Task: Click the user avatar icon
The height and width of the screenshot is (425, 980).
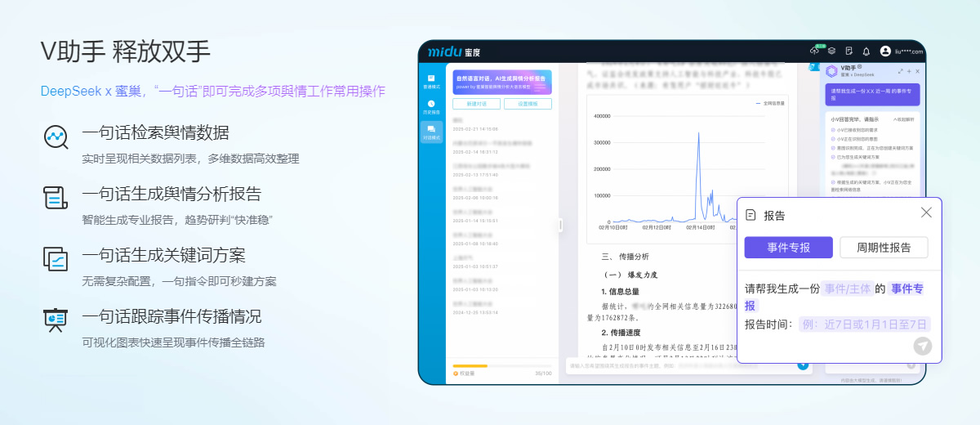Action: pos(885,51)
